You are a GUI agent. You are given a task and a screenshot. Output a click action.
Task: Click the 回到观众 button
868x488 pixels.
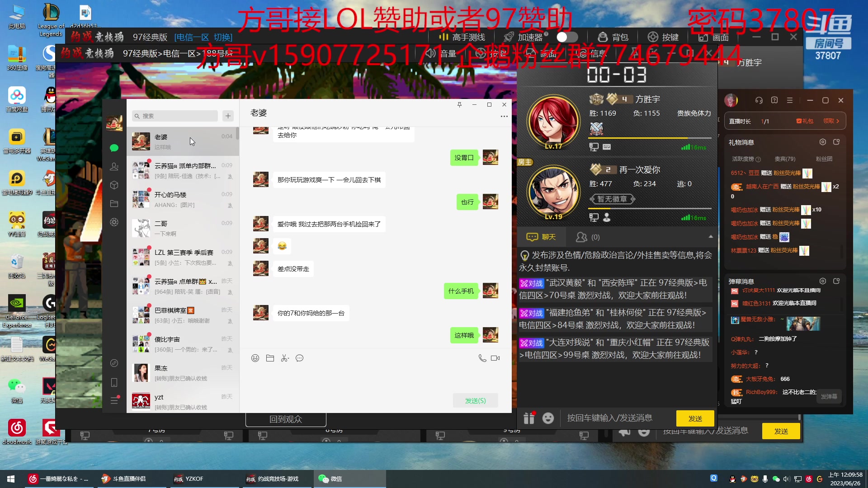click(286, 419)
